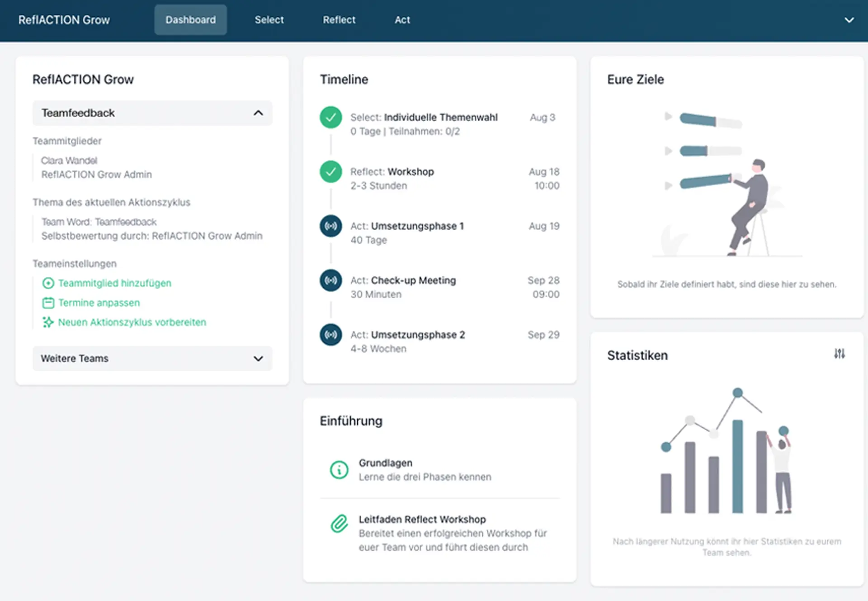Click the info icon next to Grundlagen
Image resolution: width=868 pixels, height=601 pixels.
tap(339, 470)
